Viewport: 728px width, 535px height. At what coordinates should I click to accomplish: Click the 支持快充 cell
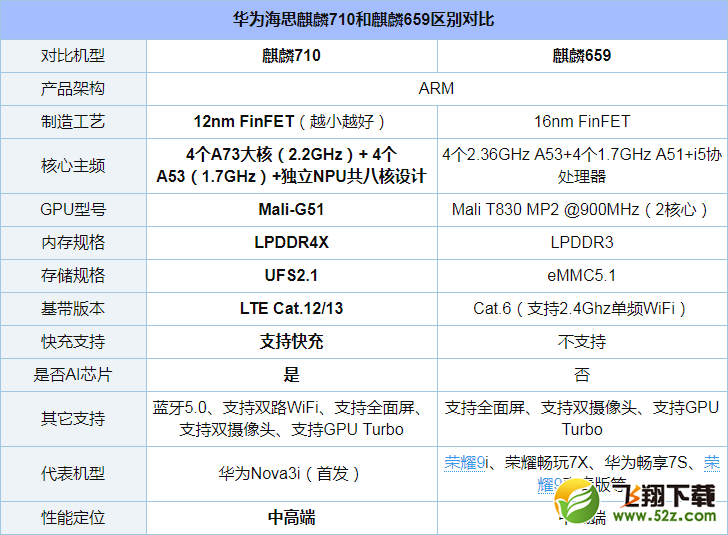pos(292,342)
